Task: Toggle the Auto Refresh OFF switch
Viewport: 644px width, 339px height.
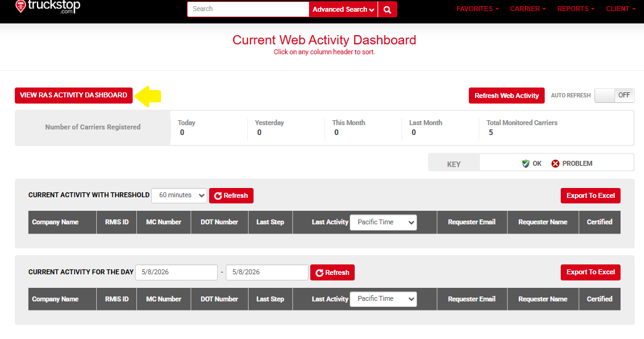Action: click(614, 95)
